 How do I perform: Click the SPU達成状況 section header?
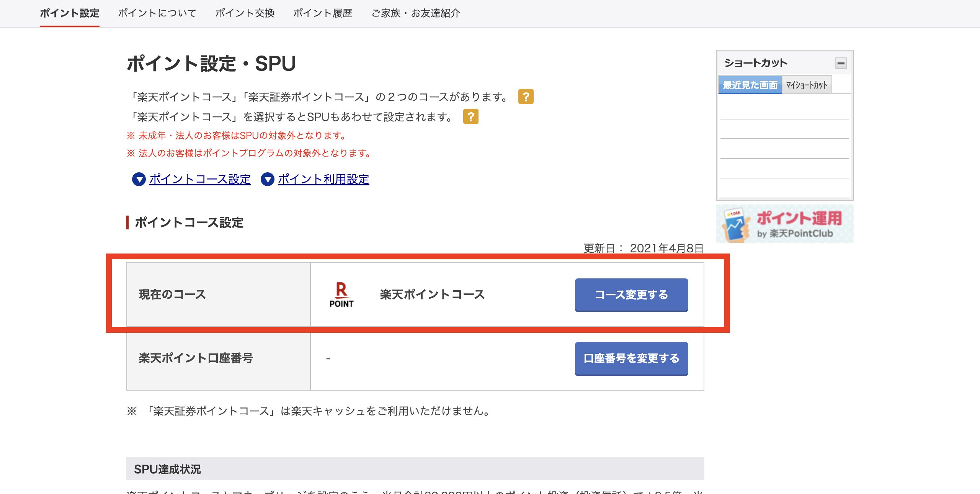pos(415,469)
